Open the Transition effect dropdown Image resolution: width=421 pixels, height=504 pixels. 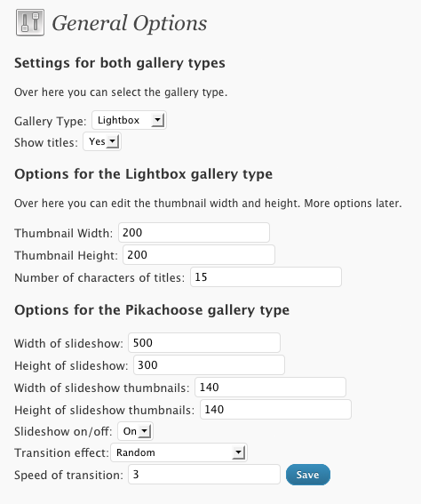[179, 452]
